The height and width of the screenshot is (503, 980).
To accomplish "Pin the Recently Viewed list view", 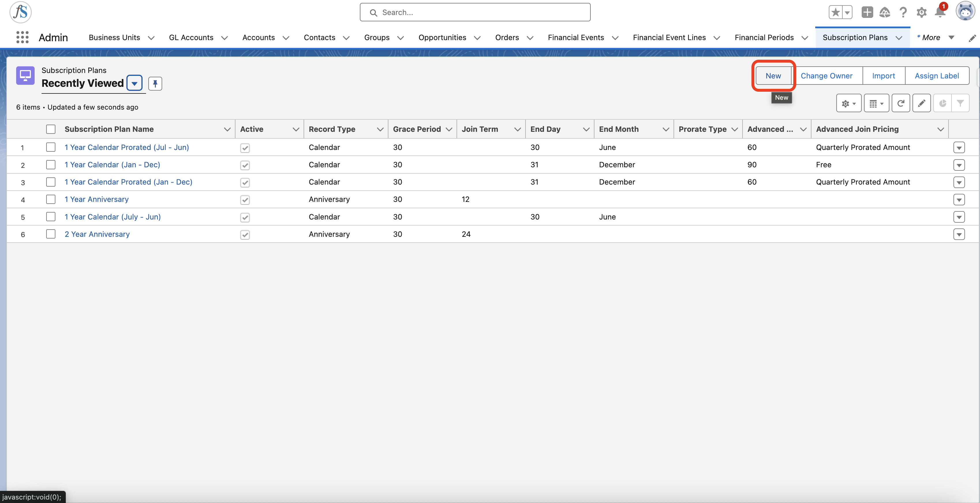I will 155,83.
